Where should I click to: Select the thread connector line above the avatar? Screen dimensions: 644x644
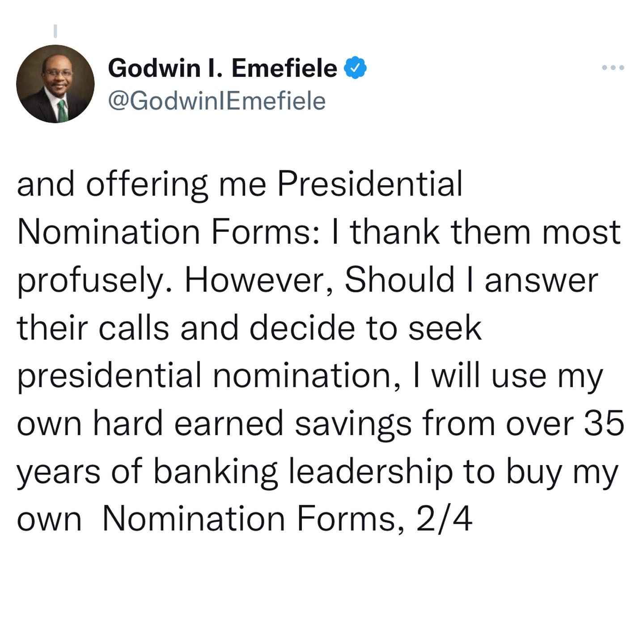[55, 30]
